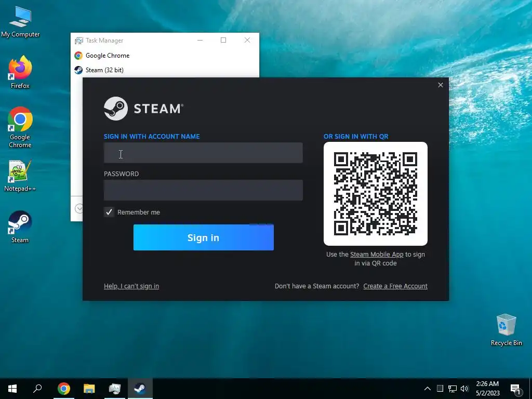Screen dimensions: 532x399
Task: Open the network status tray icon
Action: tap(453, 389)
